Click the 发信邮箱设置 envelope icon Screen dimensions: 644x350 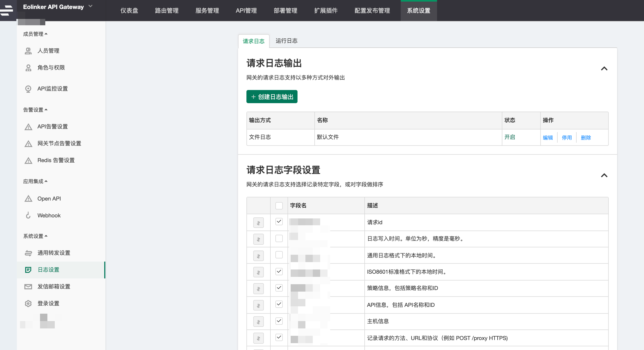(28, 287)
